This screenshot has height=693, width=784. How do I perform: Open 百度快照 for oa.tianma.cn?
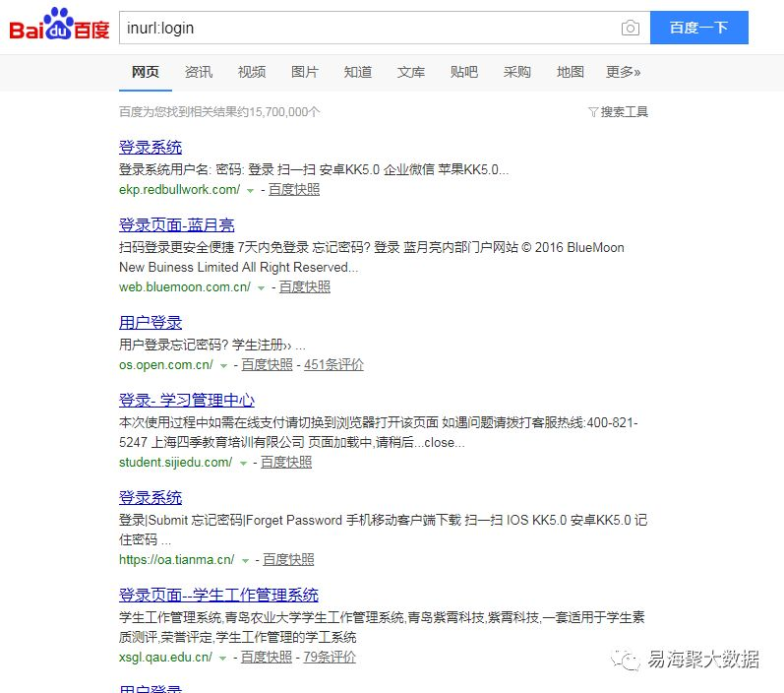click(288, 560)
